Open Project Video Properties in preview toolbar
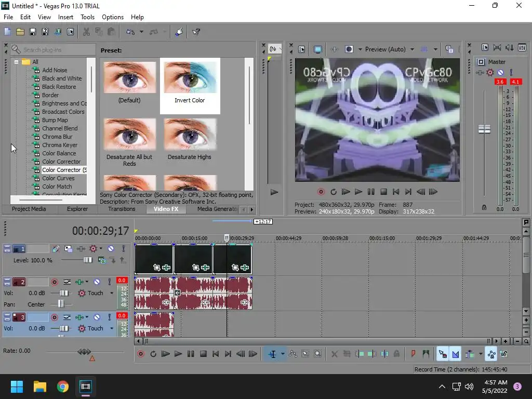532x399 pixels. click(302, 49)
